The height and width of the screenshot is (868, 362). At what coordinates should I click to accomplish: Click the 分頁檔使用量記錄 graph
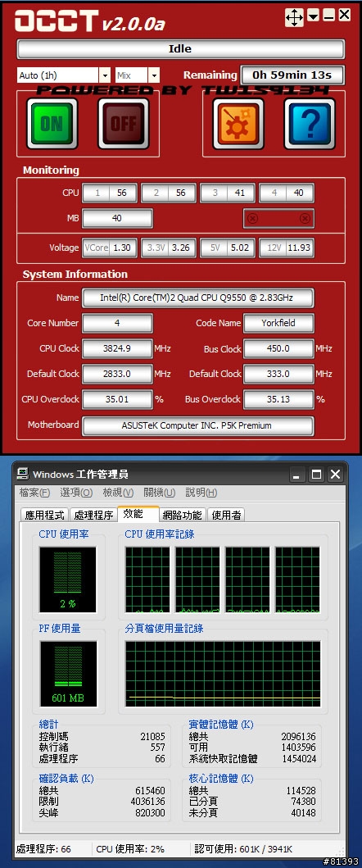[223, 674]
